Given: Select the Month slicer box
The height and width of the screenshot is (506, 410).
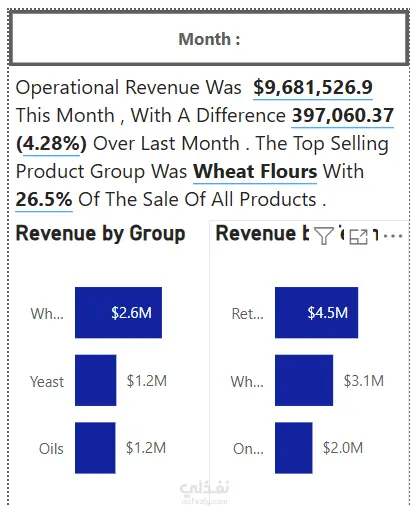Looking at the screenshot, I should (x=209, y=39).
